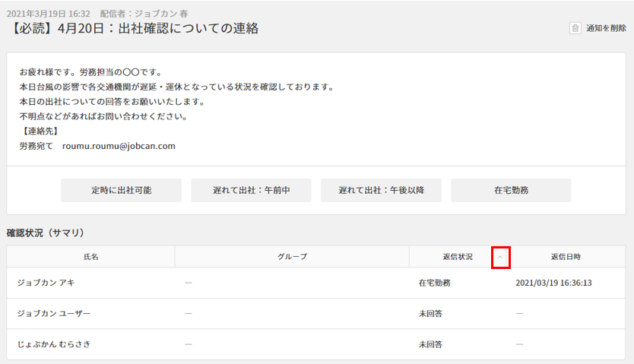Select the ジョブカン アキ row name

[46, 283]
